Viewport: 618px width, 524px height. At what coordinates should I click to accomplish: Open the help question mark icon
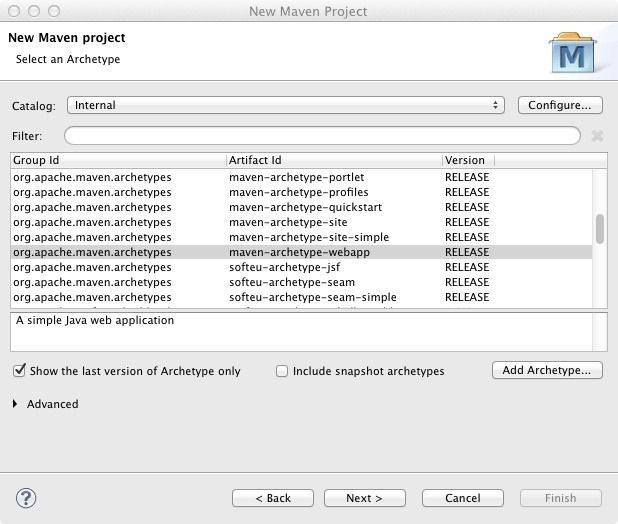[26, 498]
